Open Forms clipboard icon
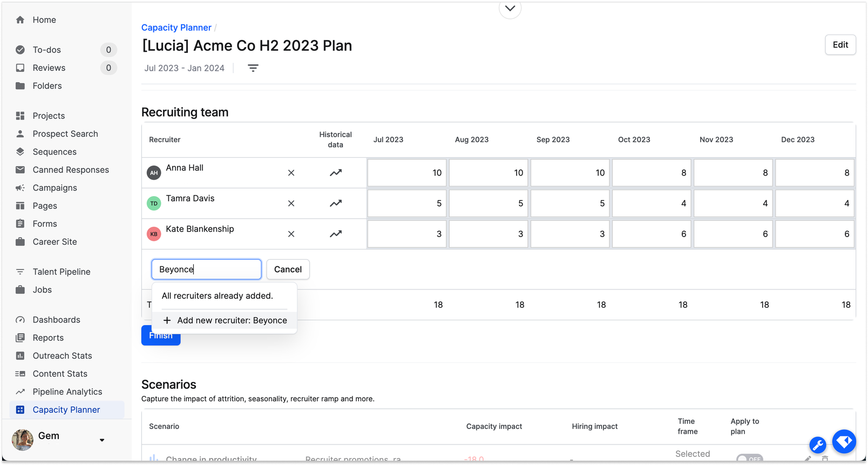Screen dimensions: 868x465 [20, 224]
